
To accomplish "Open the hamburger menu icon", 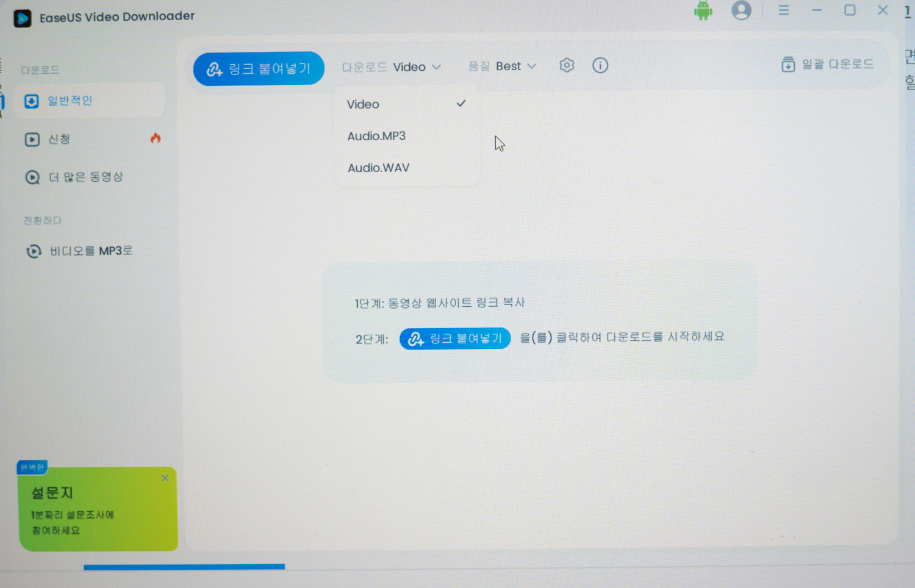I will 784,10.
